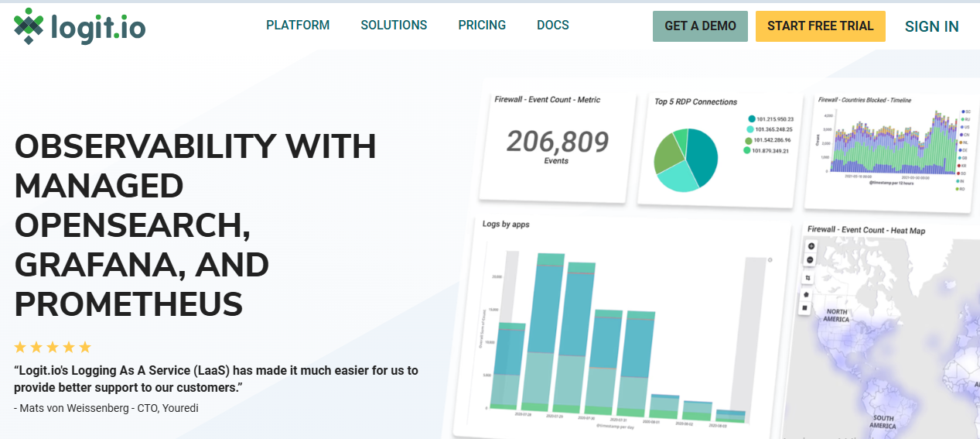Select the polygon draw tool on map
The width and height of the screenshot is (980, 439).
click(x=805, y=294)
